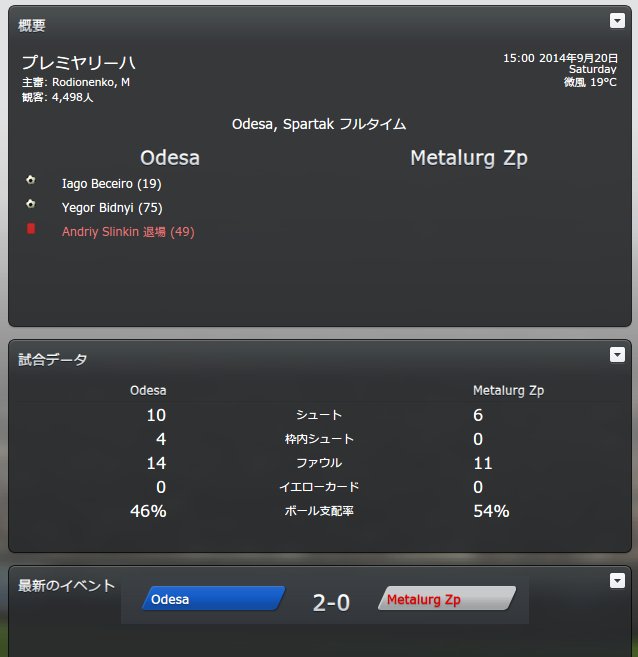This screenshot has height=657, width=638.
Task: Click the プレミヤリーハ competition title
Action: pyautogui.click(x=78, y=62)
